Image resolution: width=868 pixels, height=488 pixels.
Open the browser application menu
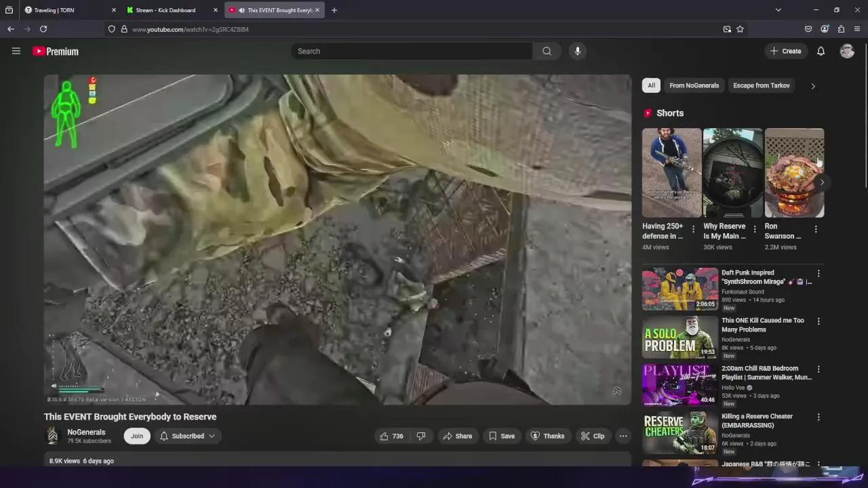coord(857,29)
